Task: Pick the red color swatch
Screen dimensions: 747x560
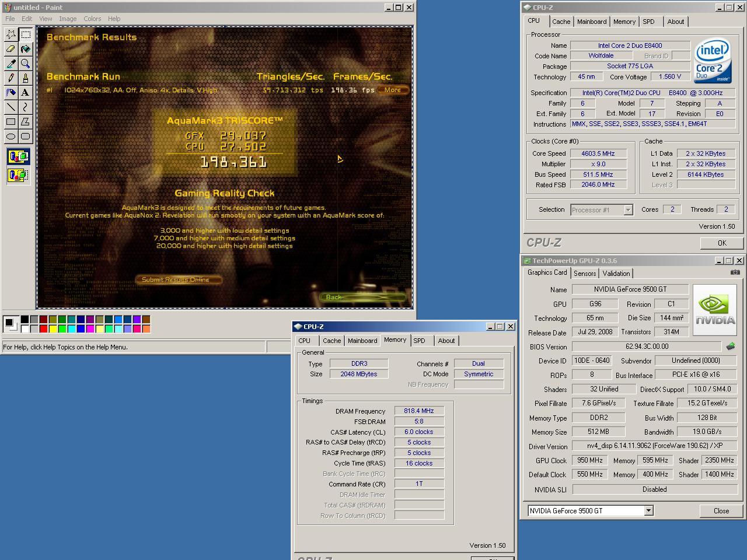Action: coord(43,328)
